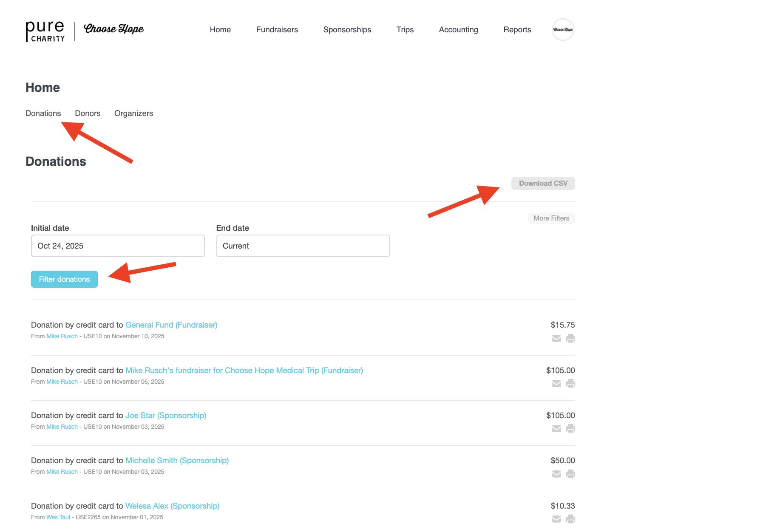Print receipt for the Joe Star sponsorship donation

point(570,429)
